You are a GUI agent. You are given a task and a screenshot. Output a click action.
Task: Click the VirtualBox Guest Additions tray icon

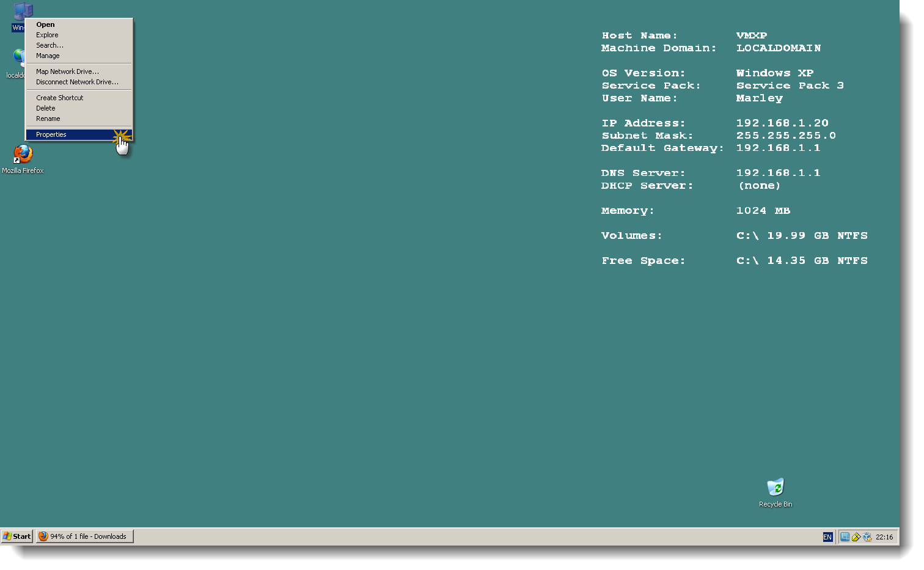click(x=868, y=536)
